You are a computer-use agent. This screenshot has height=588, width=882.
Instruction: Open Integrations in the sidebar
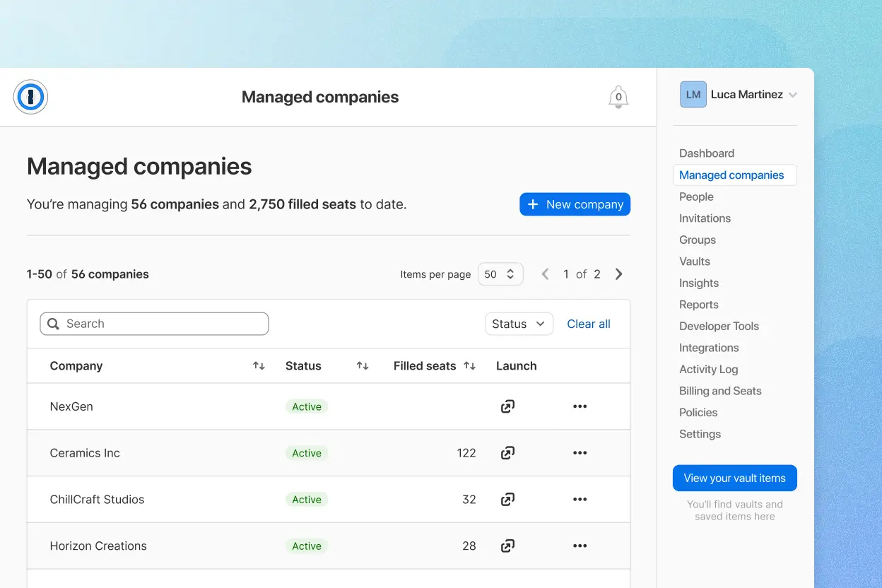pyautogui.click(x=709, y=348)
